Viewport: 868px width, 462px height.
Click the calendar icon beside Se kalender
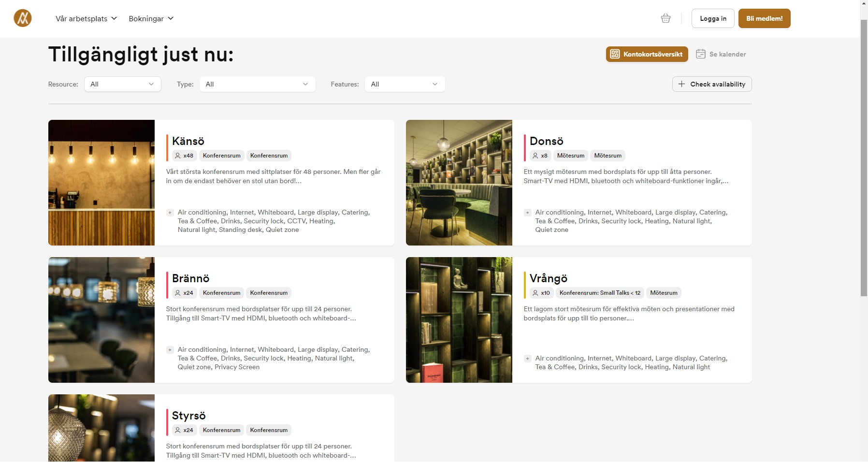[701, 54]
